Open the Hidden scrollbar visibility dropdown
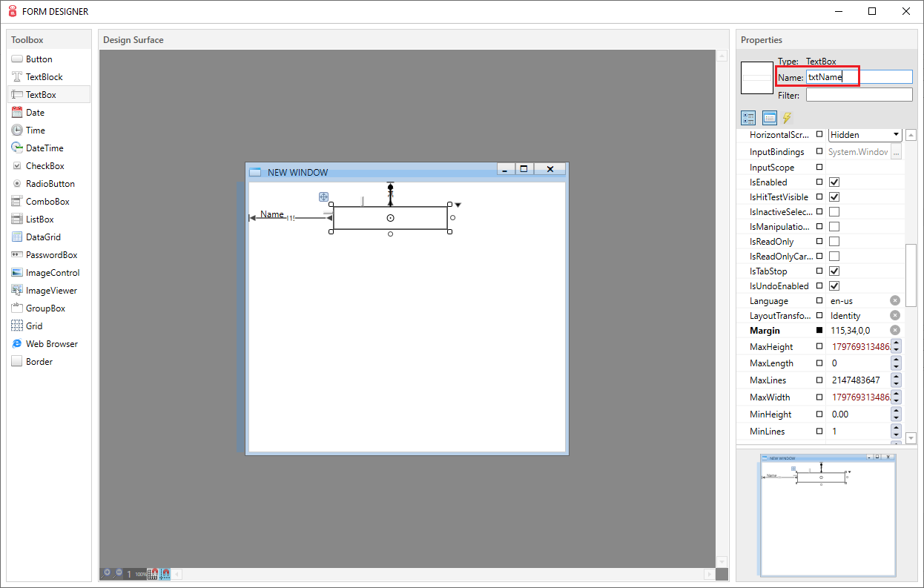 [x=887, y=134]
